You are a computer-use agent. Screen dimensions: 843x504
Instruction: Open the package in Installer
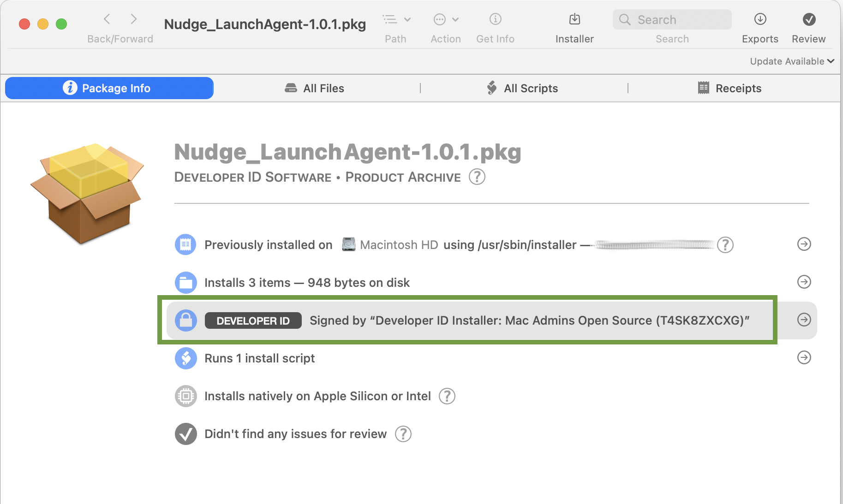click(574, 19)
